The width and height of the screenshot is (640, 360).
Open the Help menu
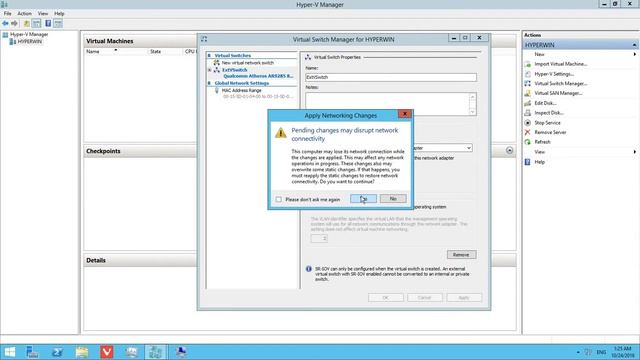[59, 13]
